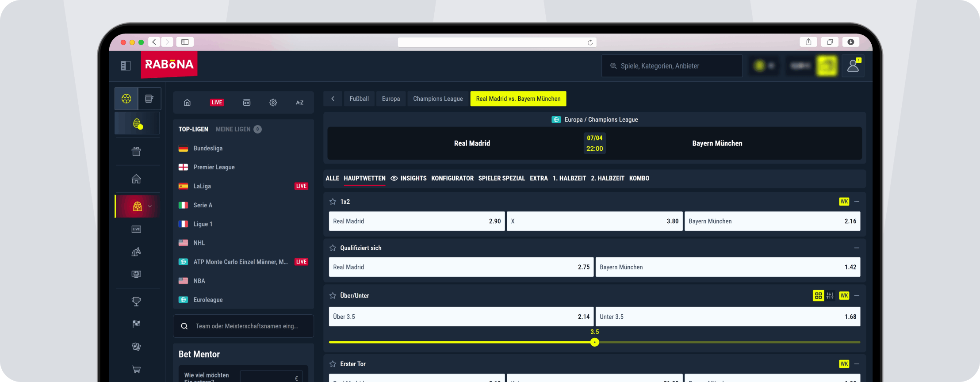
Task: Favorite the Erster Tor market star
Action: (333, 364)
